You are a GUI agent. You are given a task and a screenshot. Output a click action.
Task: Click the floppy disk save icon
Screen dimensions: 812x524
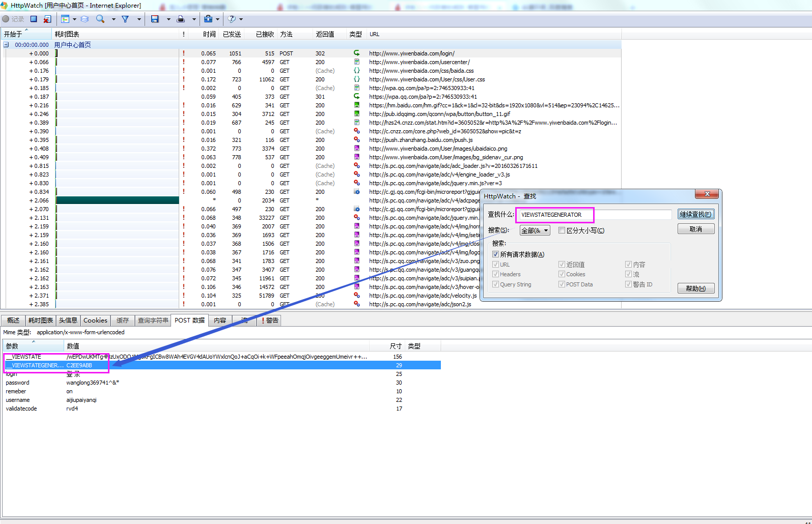[x=155, y=19]
